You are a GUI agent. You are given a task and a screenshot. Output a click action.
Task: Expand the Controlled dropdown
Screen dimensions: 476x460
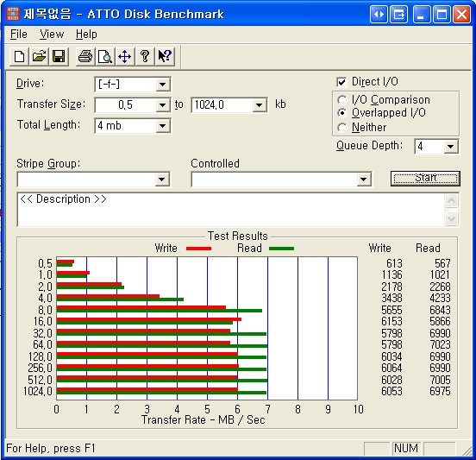[x=363, y=180]
